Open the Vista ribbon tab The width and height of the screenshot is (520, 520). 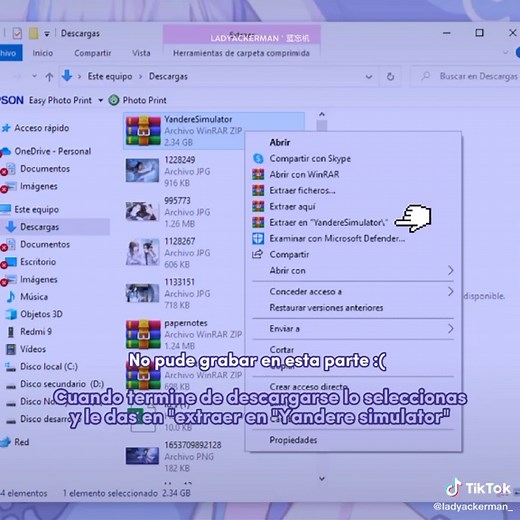tap(141, 53)
